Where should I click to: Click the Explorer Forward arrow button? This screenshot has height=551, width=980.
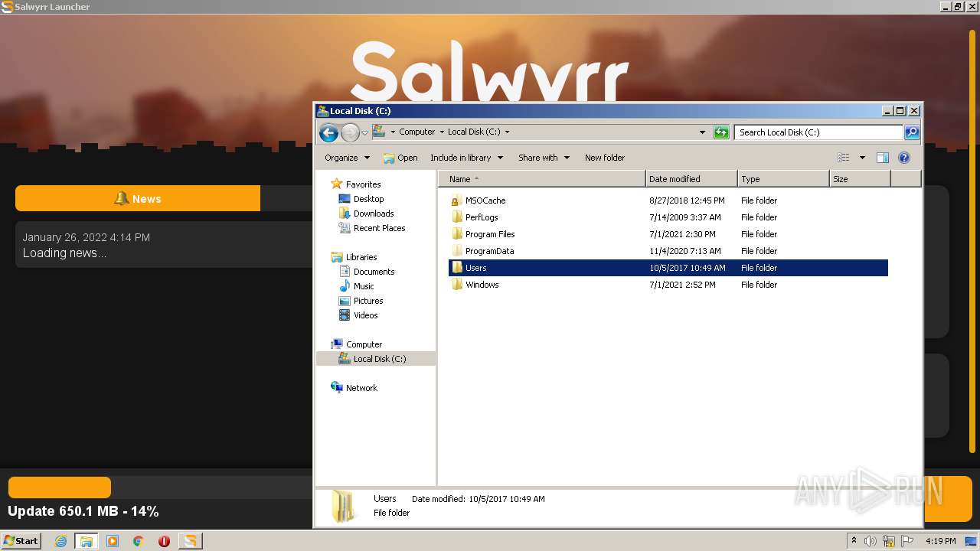coord(350,132)
